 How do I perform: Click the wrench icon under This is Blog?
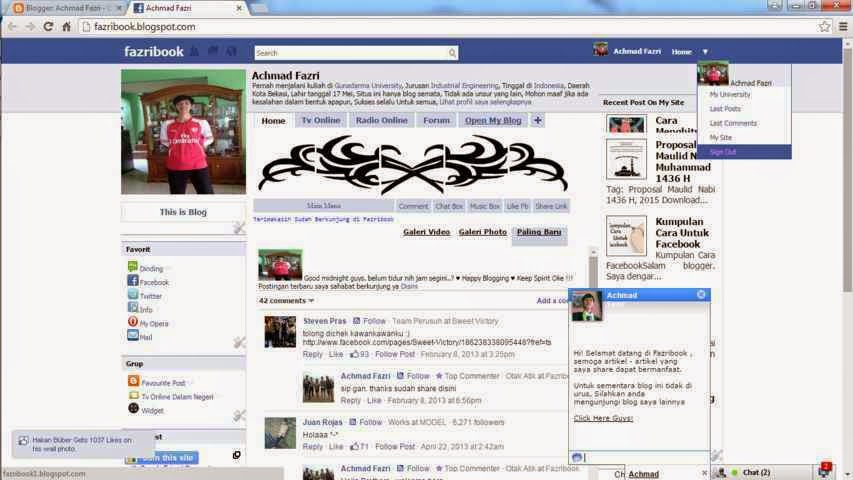point(239,228)
